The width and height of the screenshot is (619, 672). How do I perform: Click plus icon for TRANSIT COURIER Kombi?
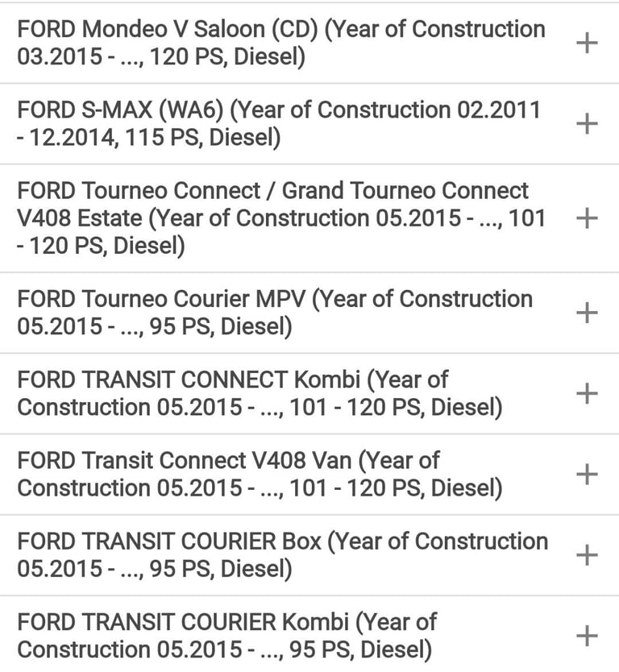click(x=587, y=636)
